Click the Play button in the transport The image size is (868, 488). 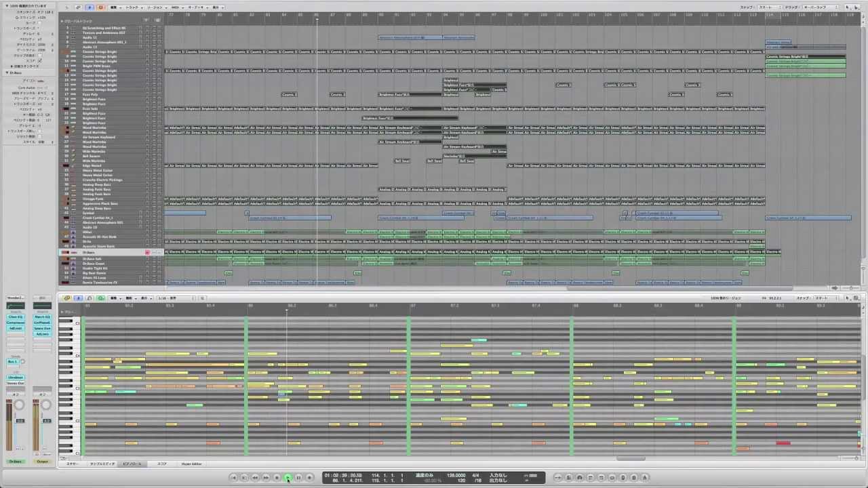tap(288, 478)
